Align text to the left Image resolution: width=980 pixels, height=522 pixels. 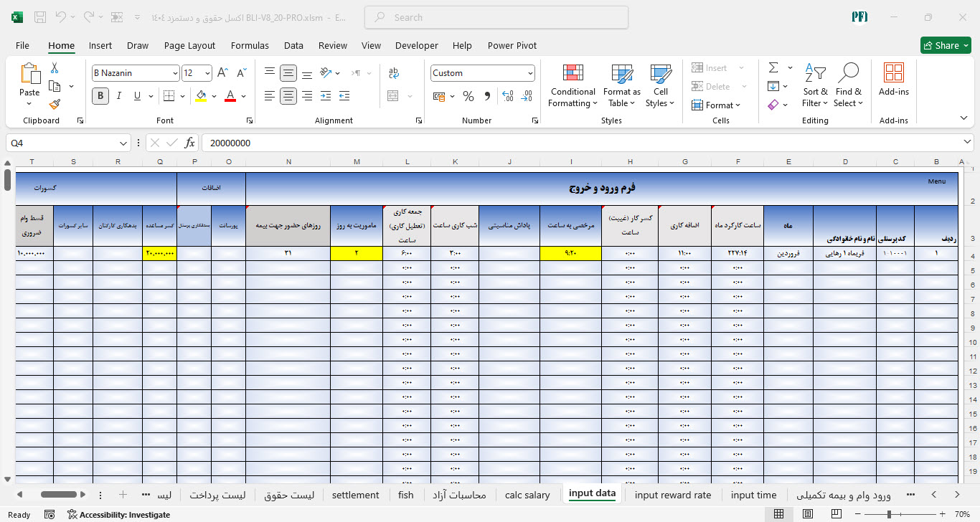coord(270,96)
